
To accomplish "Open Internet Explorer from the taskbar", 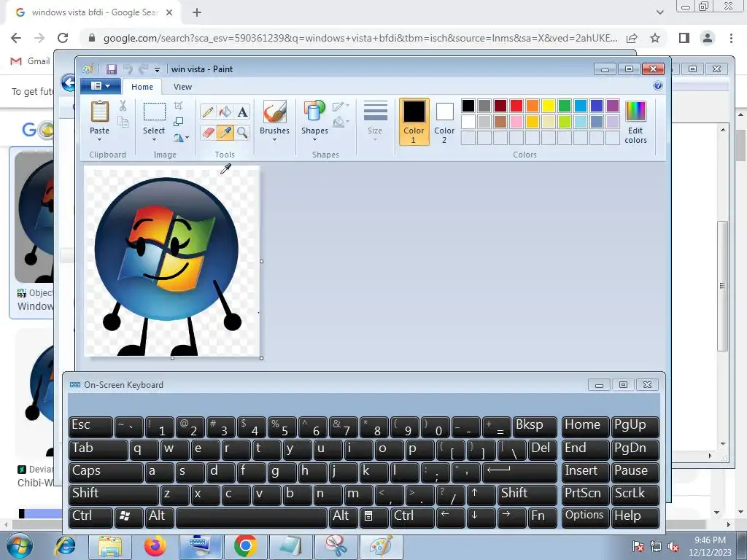I will 66,546.
